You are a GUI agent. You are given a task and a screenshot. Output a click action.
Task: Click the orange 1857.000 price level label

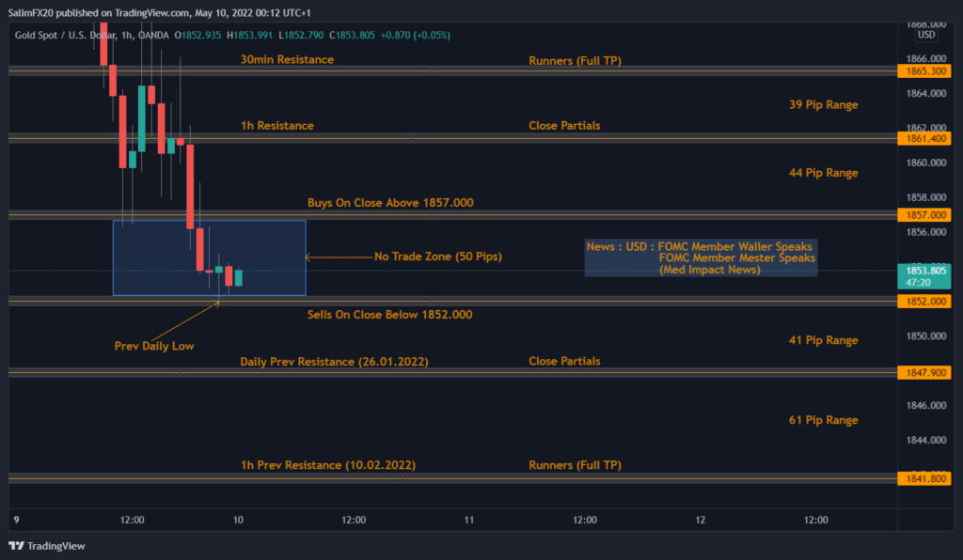click(923, 215)
